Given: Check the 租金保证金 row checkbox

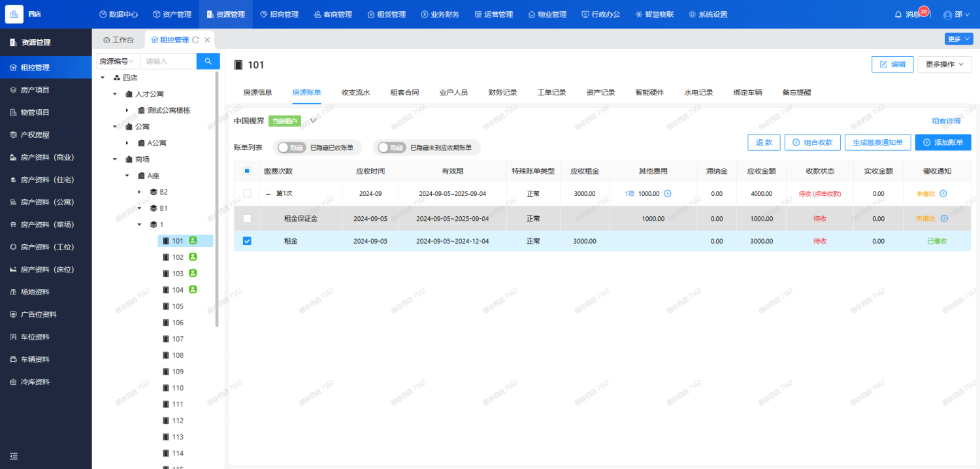Looking at the screenshot, I should coord(247,219).
